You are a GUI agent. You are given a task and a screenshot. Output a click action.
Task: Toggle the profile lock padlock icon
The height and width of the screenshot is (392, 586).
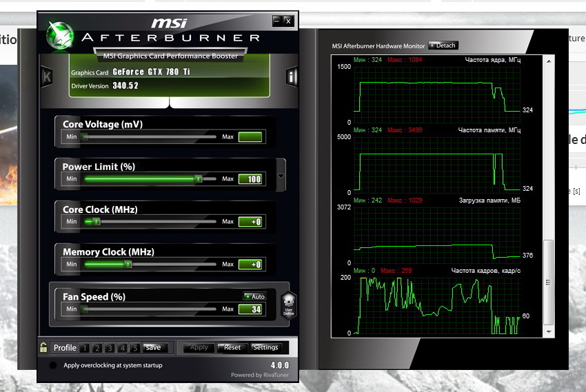click(x=43, y=347)
